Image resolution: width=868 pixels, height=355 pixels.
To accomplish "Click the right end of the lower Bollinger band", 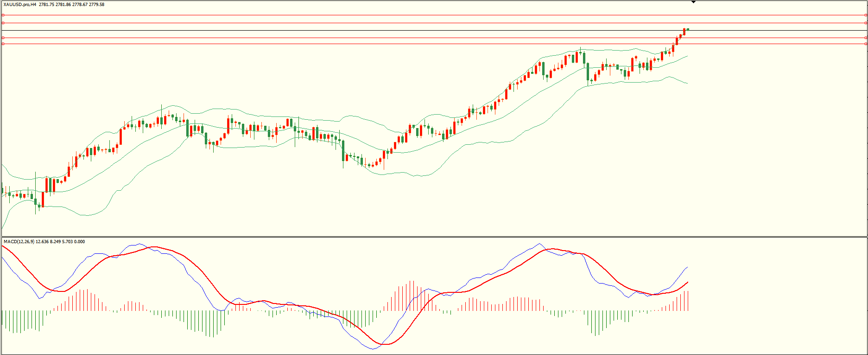I will [x=687, y=83].
